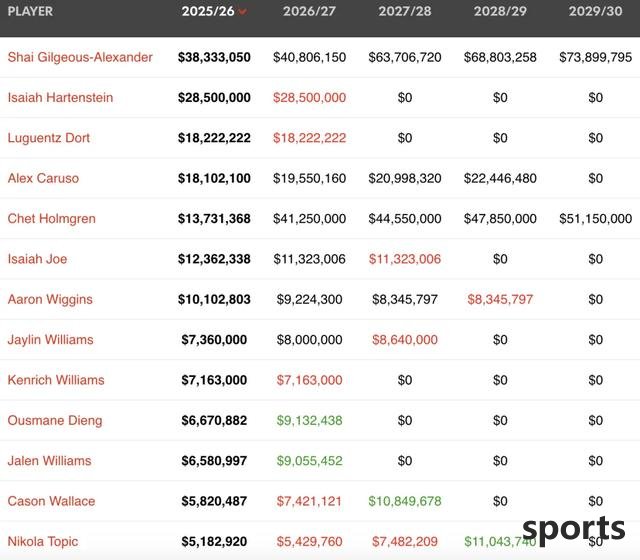Sort by the 2026/27 column header
Screen dimensions: 640x560
pyautogui.click(x=309, y=11)
